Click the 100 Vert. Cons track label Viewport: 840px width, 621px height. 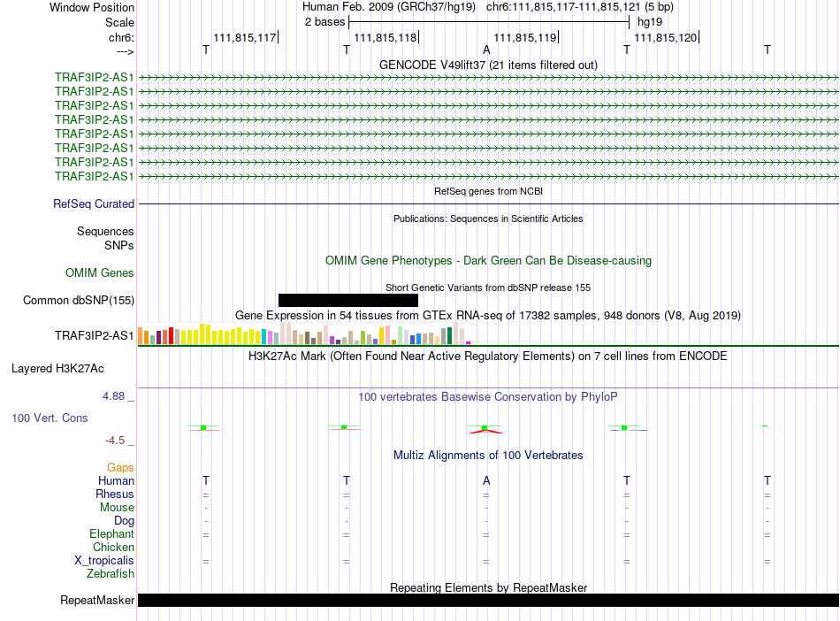[50, 418]
